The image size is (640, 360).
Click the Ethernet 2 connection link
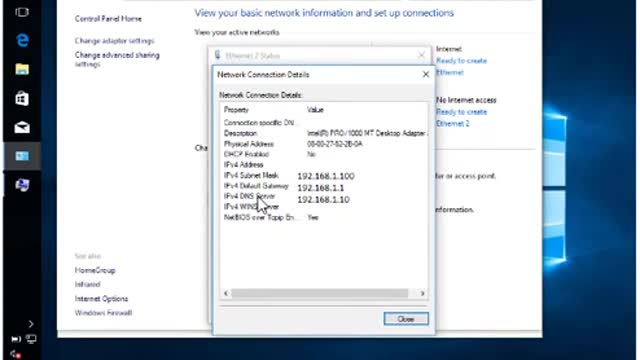pyautogui.click(x=453, y=123)
